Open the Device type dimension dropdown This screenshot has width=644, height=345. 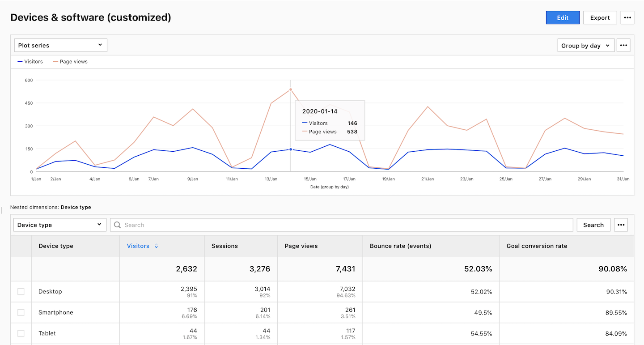[x=60, y=225]
